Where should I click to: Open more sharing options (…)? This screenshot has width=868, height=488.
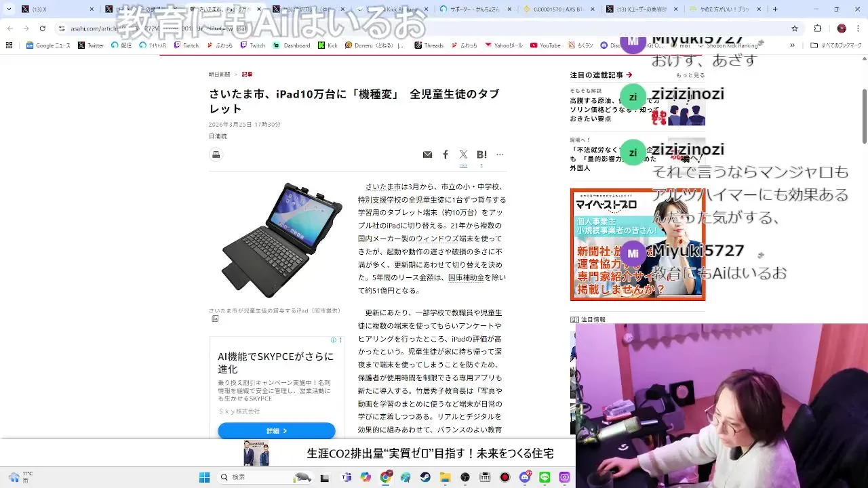pyautogui.click(x=500, y=155)
